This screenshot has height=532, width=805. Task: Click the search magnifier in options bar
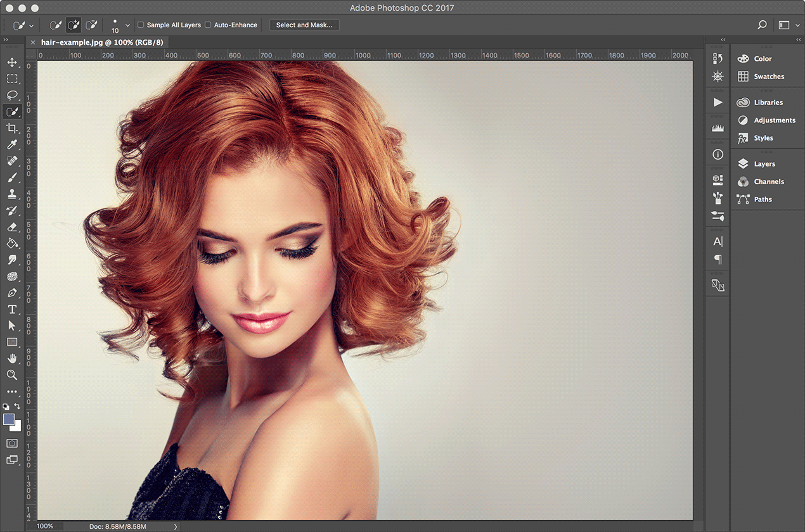click(762, 25)
